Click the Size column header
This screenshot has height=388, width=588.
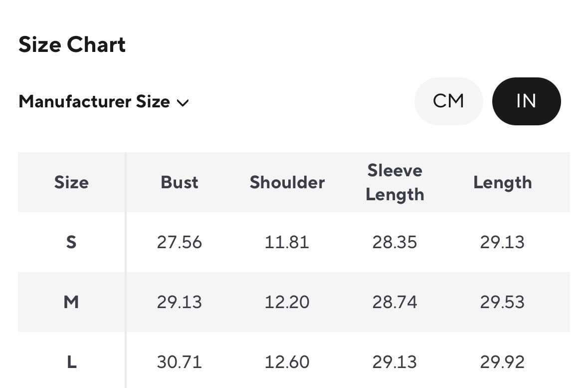coord(71,182)
